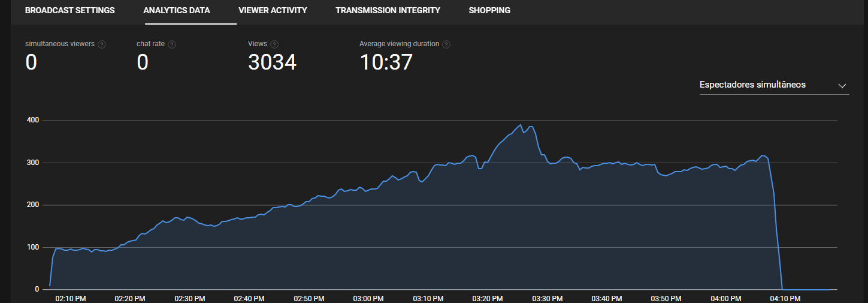Image resolution: width=868 pixels, height=303 pixels.
Task: Click the 02:10 PM time axis label
Action: [x=71, y=298]
